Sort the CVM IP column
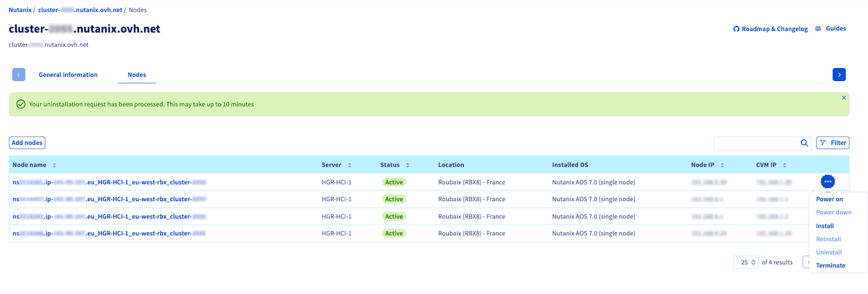868x294 pixels. (784, 165)
